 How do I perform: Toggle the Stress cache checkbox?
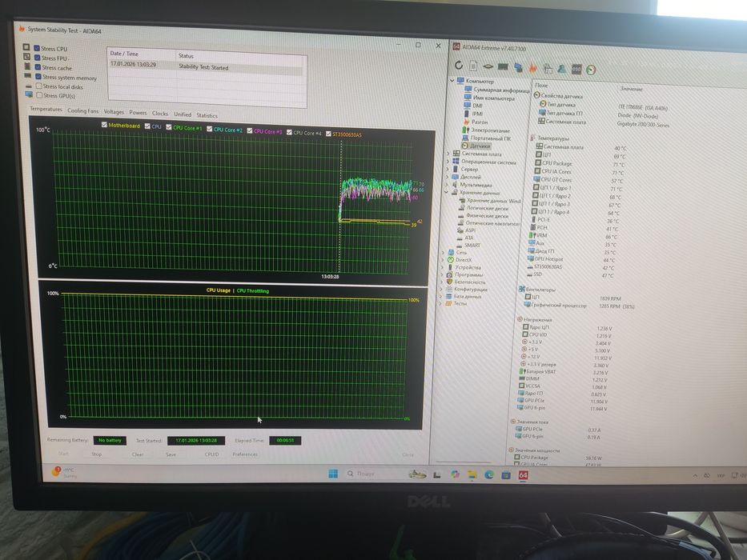tap(38, 67)
